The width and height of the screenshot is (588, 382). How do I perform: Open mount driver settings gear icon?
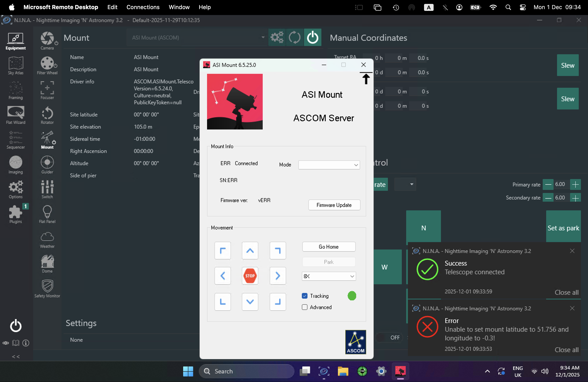point(277,38)
